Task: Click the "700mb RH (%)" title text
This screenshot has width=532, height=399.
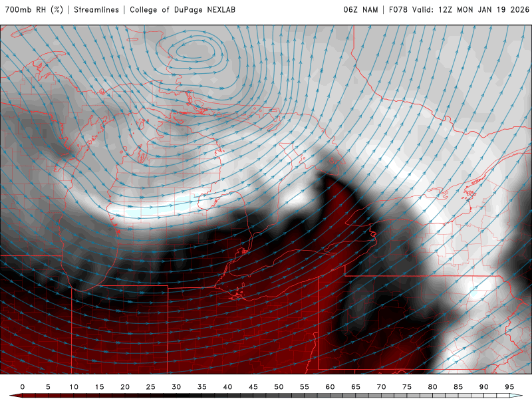Action: (34, 9)
